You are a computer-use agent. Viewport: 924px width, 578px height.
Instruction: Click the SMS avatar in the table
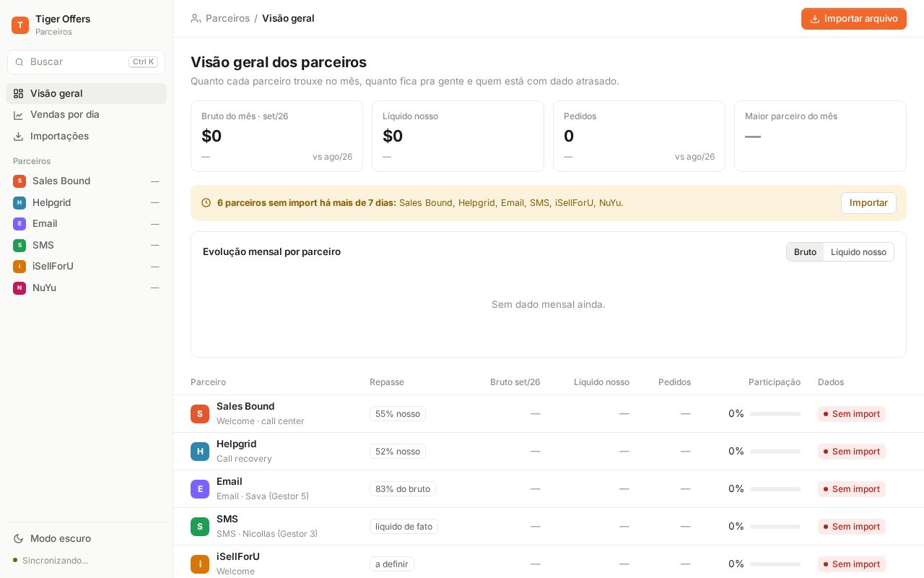[200, 527]
